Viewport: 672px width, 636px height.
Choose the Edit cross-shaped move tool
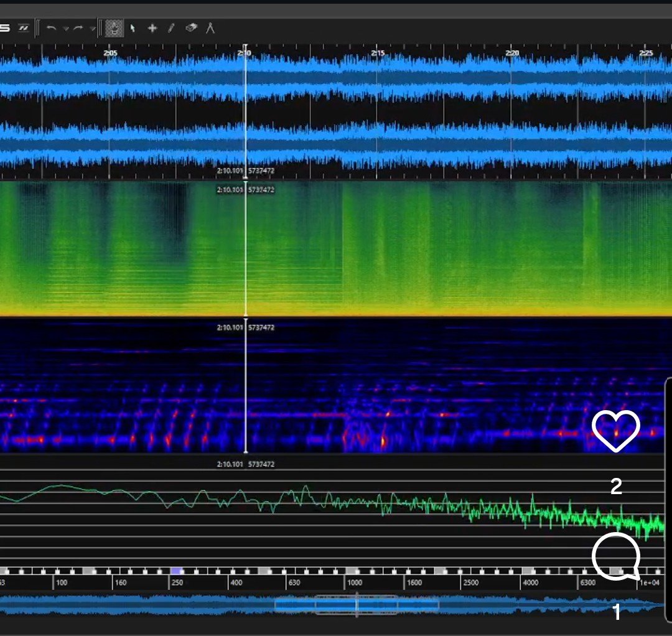tap(152, 28)
